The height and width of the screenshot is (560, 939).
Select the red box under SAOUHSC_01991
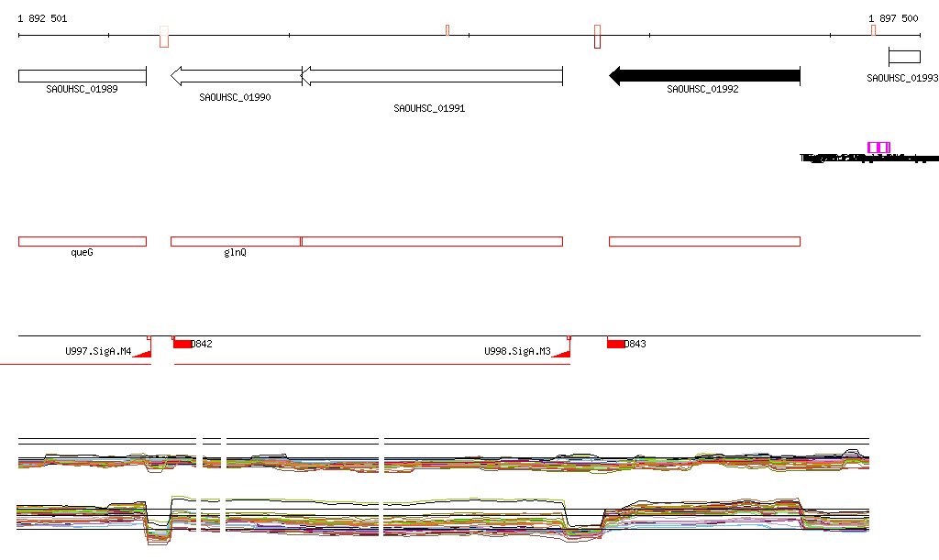point(433,242)
